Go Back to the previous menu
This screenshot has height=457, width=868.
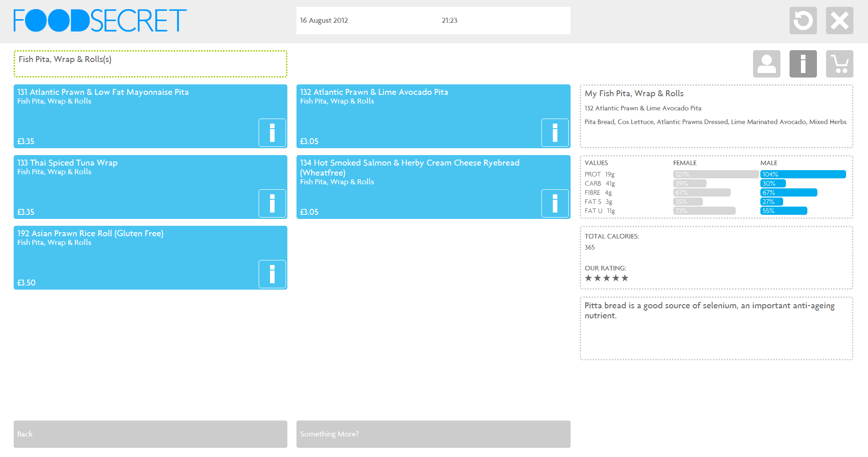151,434
